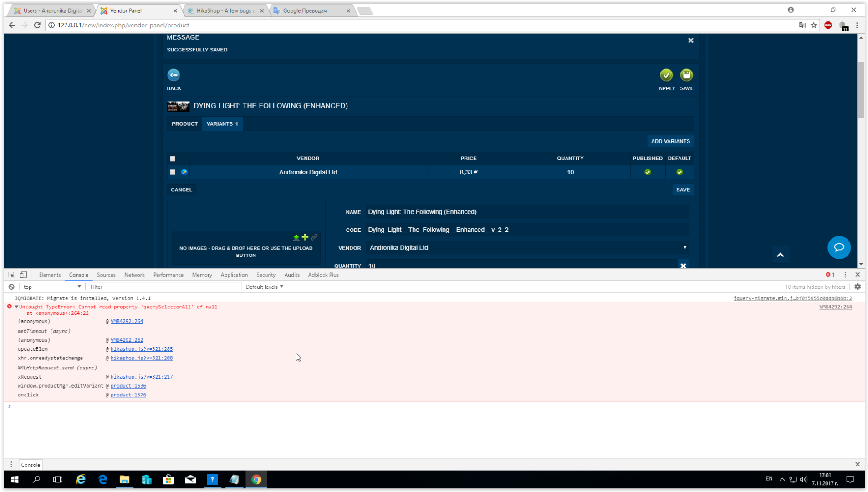This screenshot has width=868, height=492.
Task: Open the product:1636 source link
Action: click(128, 386)
